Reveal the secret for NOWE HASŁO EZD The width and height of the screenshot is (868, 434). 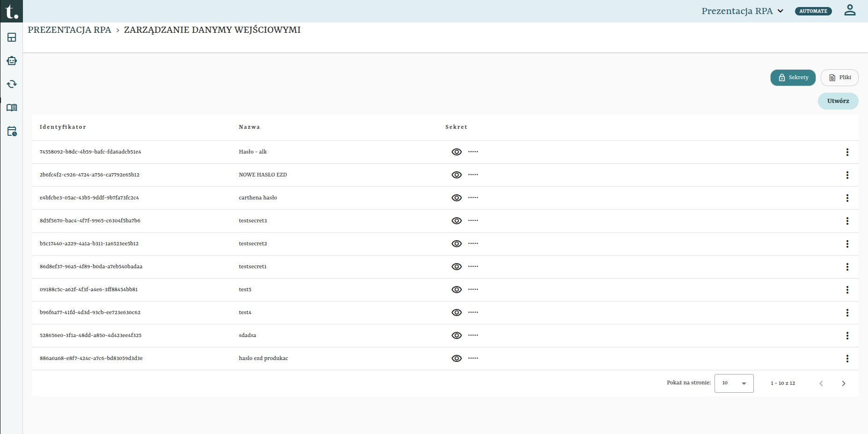[457, 175]
